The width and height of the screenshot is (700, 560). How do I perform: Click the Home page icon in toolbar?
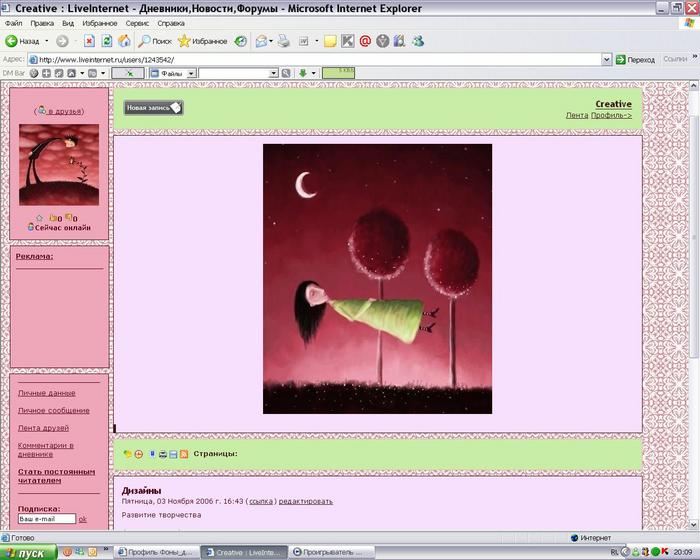[124, 41]
